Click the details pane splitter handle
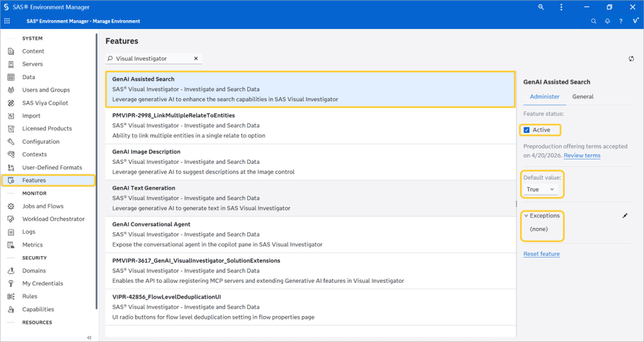Screen dimensions: 644x342 516,203
